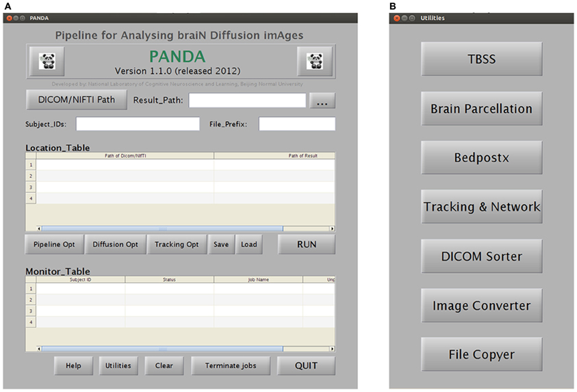Start the pipeline with RUN

[x=307, y=244]
